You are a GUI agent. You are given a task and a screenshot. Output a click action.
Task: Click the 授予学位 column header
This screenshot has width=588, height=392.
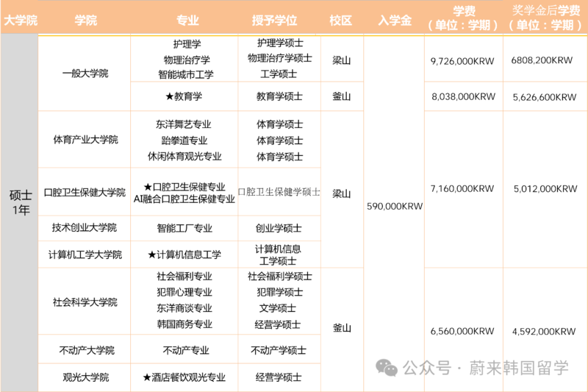pyautogui.click(x=274, y=20)
